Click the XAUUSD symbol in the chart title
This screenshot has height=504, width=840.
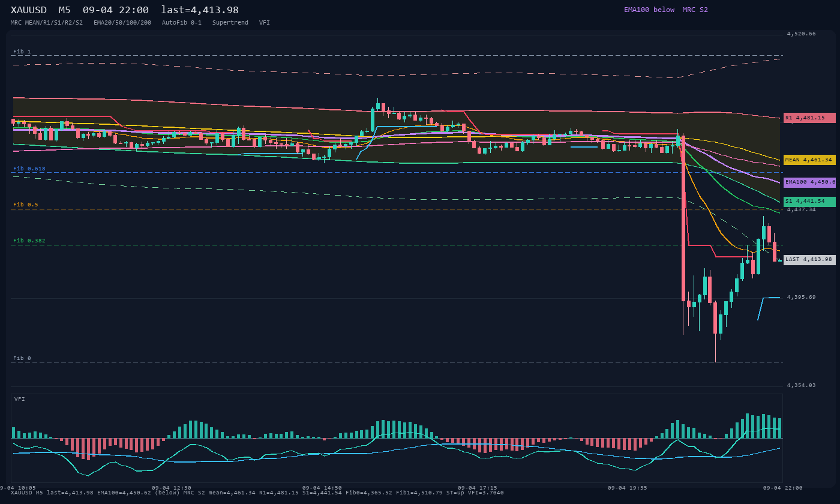coord(29,10)
